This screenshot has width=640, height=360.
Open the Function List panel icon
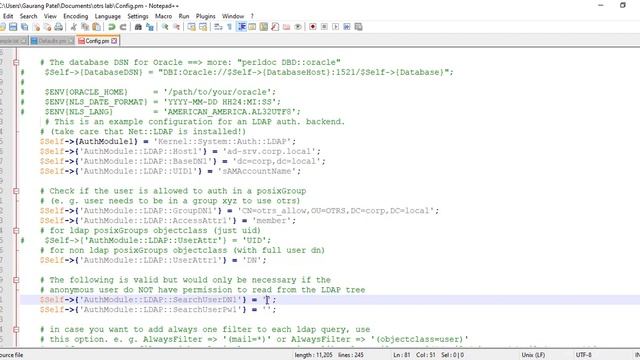click(275, 27)
